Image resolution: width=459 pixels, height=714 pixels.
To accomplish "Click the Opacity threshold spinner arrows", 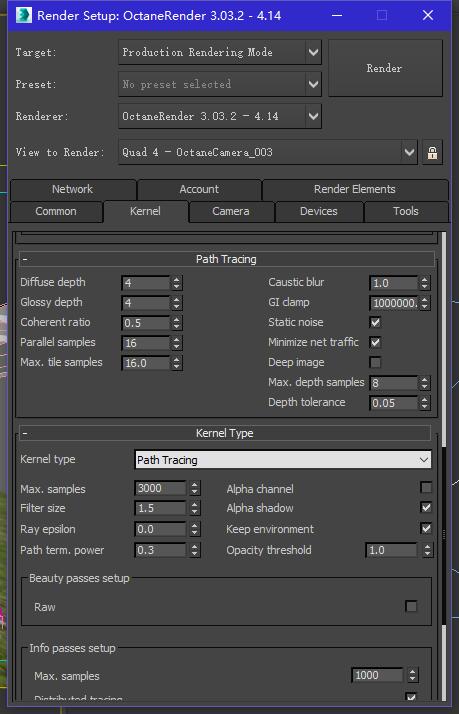I will point(427,550).
